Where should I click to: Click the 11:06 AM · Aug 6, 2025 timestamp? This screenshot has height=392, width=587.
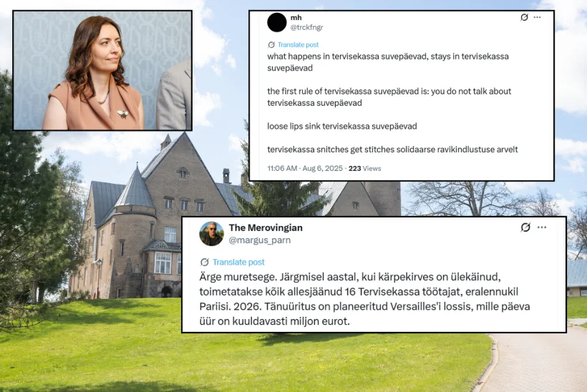[305, 168]
